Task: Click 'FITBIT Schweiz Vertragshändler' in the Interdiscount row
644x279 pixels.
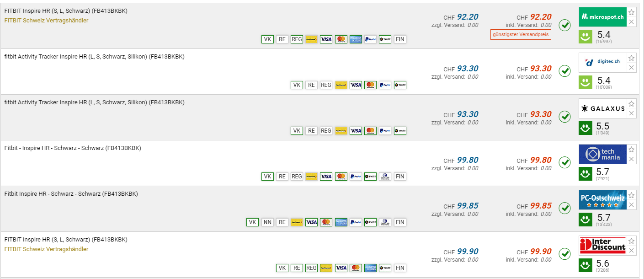Action: 46,249
